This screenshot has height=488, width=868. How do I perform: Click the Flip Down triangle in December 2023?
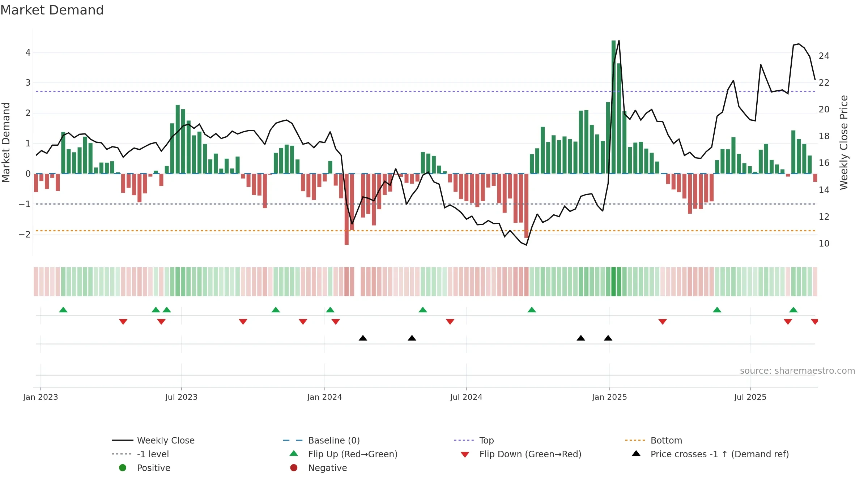303,322
